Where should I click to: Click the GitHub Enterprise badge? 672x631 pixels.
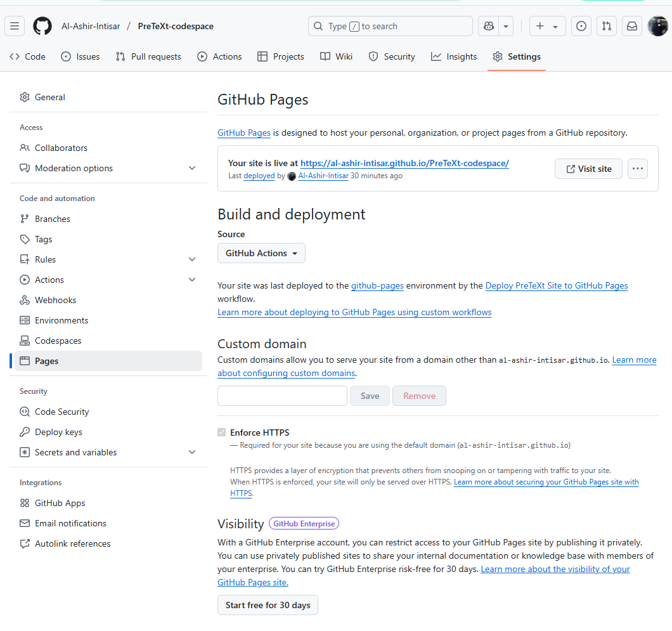pos(304,524)
